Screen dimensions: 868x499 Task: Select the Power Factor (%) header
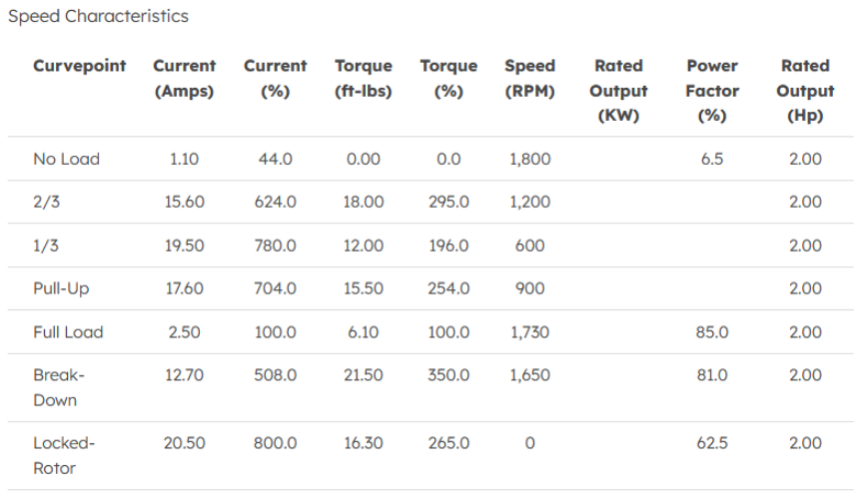[x=712, y=90]
